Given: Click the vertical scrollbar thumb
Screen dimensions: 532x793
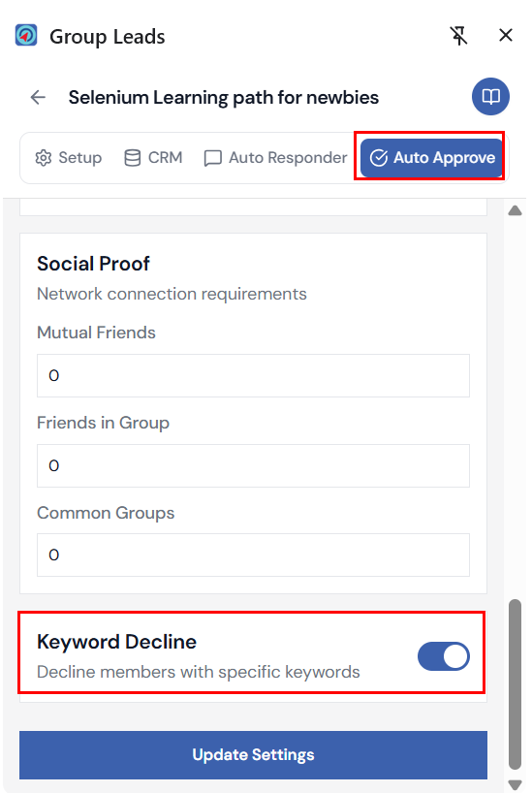Looking at the screenshot, I should tap(515, 684).
